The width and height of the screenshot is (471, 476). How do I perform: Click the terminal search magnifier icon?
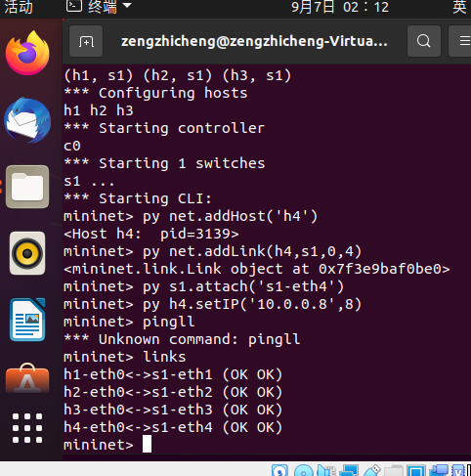pos(424,41)
